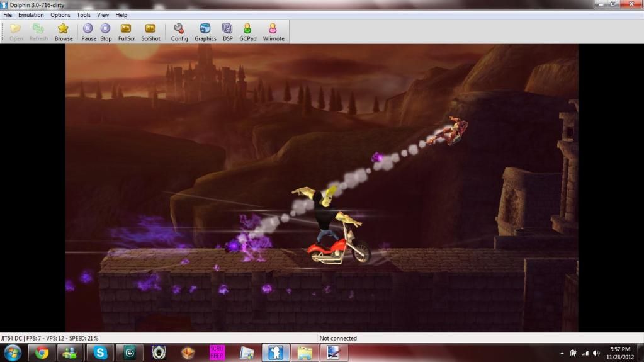Take a screenshot with ScrShot
The height and width of the screenshot is (362, 644).
(150, 32)
